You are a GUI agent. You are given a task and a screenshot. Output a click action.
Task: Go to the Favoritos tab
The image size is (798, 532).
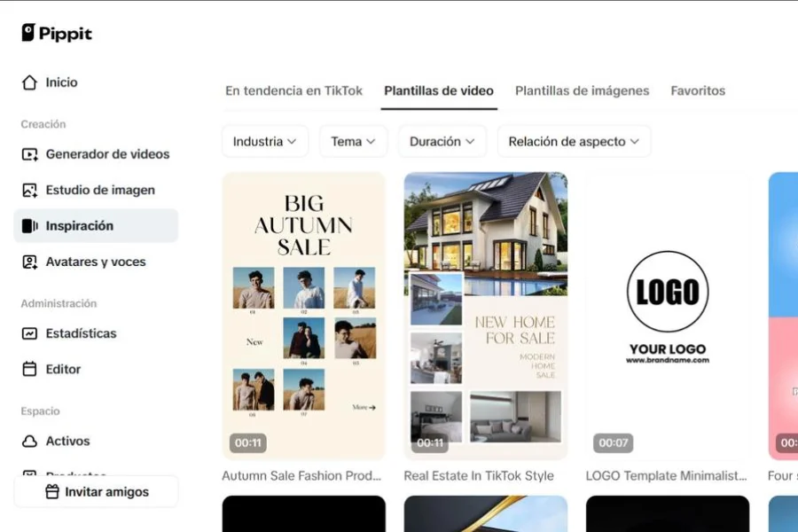[698, 90]
